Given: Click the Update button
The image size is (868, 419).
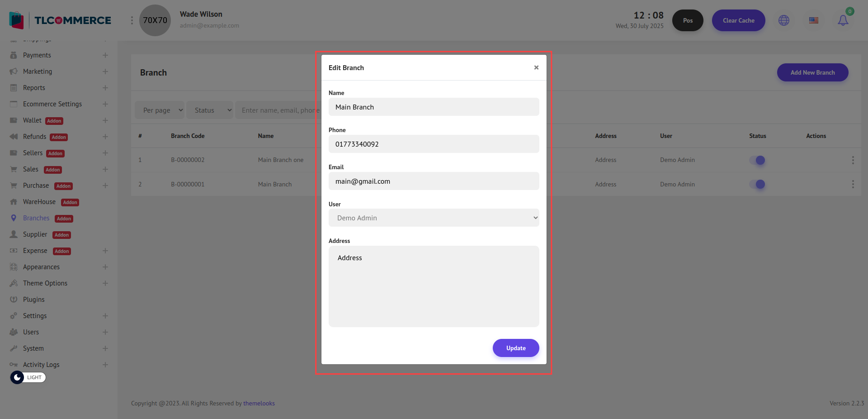Looking at the screenshot, I should coord(515,348).
